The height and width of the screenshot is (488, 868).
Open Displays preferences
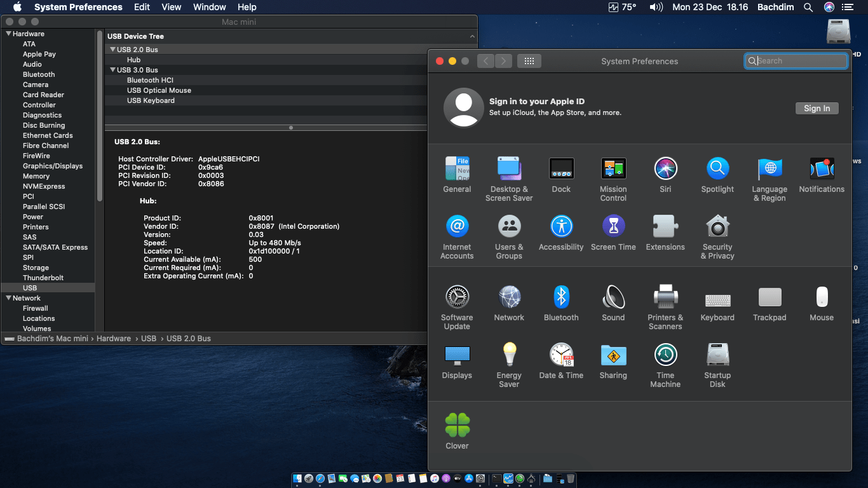click(x=457, y=355)
